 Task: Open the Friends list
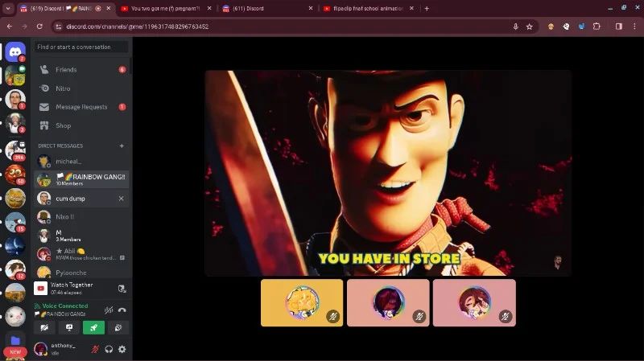pos(81,70)
